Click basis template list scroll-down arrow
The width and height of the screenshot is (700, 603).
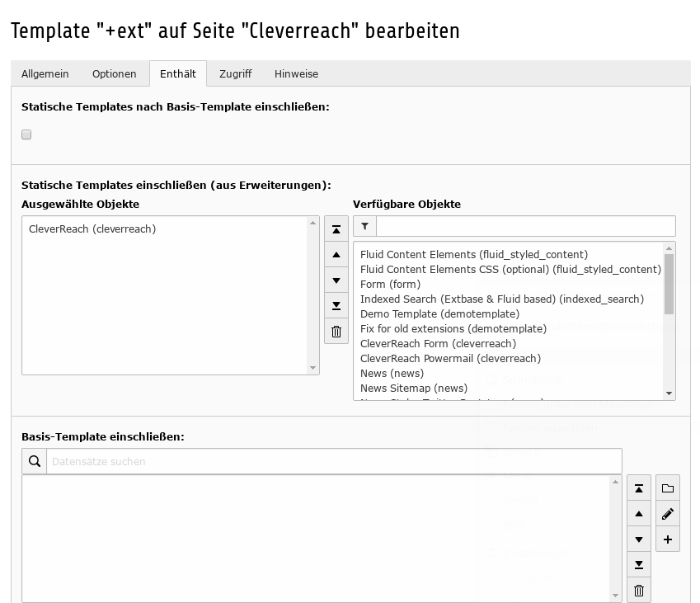click(615, 596)
